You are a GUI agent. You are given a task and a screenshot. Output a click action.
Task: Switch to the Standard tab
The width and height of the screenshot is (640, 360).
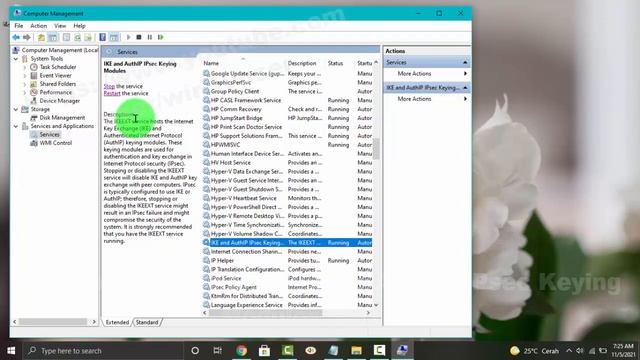point(147,322)
